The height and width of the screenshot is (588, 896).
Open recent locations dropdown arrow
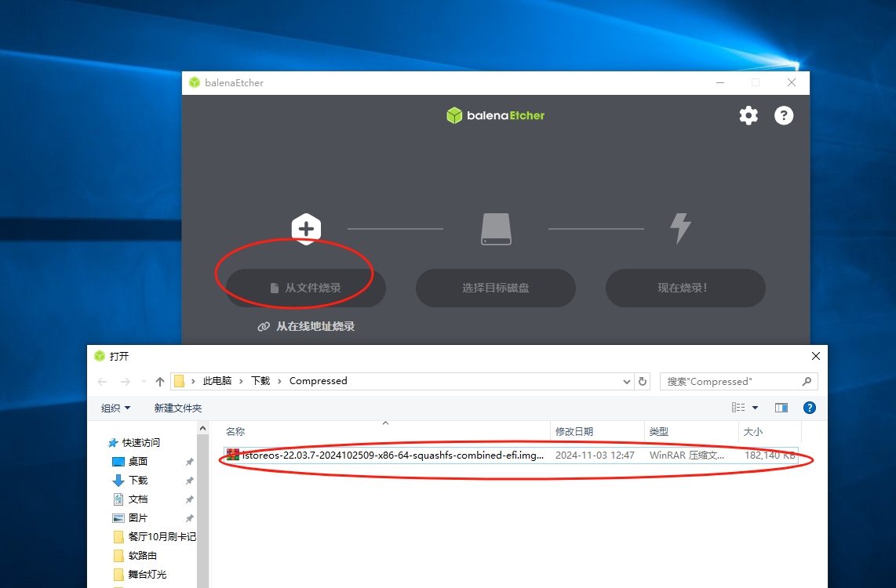(144, 381)
